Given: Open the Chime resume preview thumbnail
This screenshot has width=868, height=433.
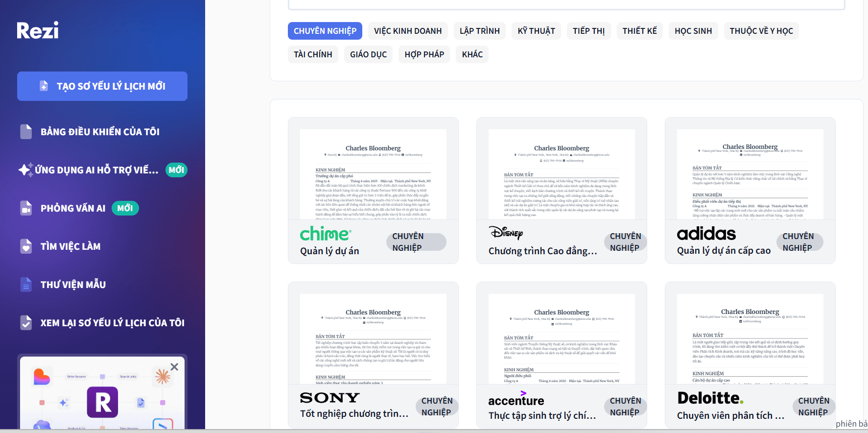Looking at the screenshot, I should (373, 174).
